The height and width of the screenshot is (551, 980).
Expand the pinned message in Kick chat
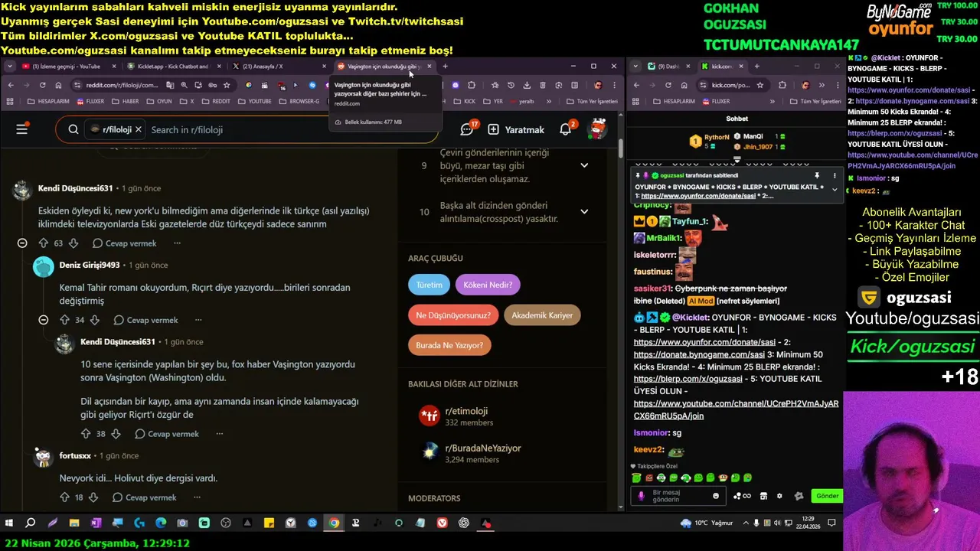[x=835, y=189]
